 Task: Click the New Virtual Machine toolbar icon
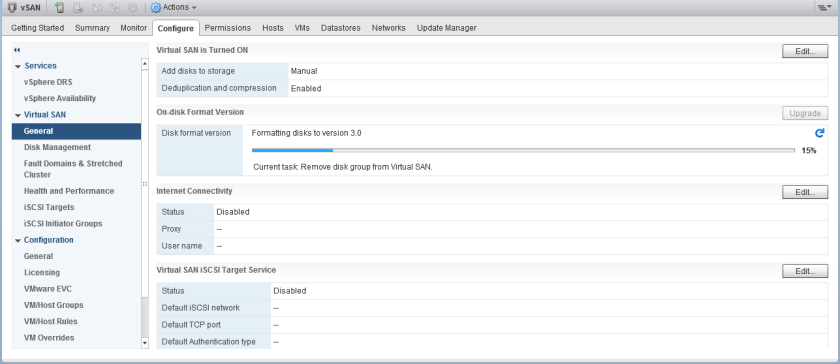click(x=96, y=8)
